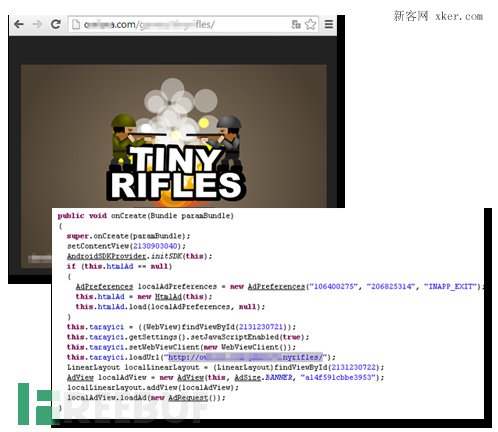The width and height of the screenshot is (498, 432).
Task: Open the Chrome hamburger menu
Action: [x=329, y=24]
